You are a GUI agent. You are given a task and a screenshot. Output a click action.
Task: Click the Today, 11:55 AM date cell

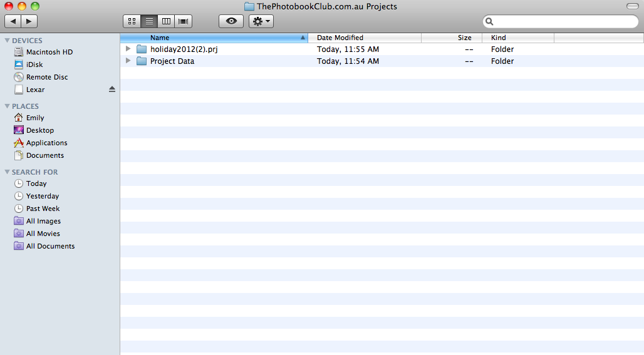click(348, 49)
